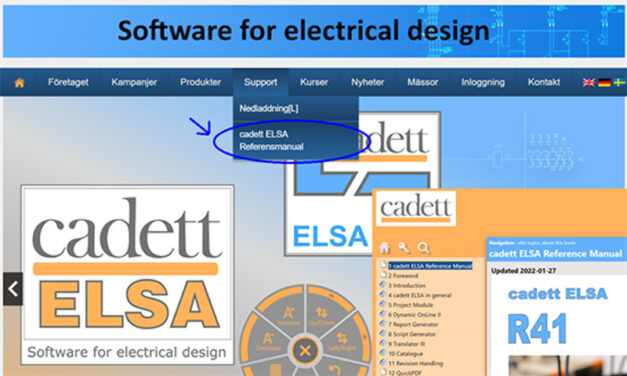Viewport: 627px width, 376px height.
Task: Open the Kampanjer menu item
Action: pyautogui.click(x=134, y=82)
